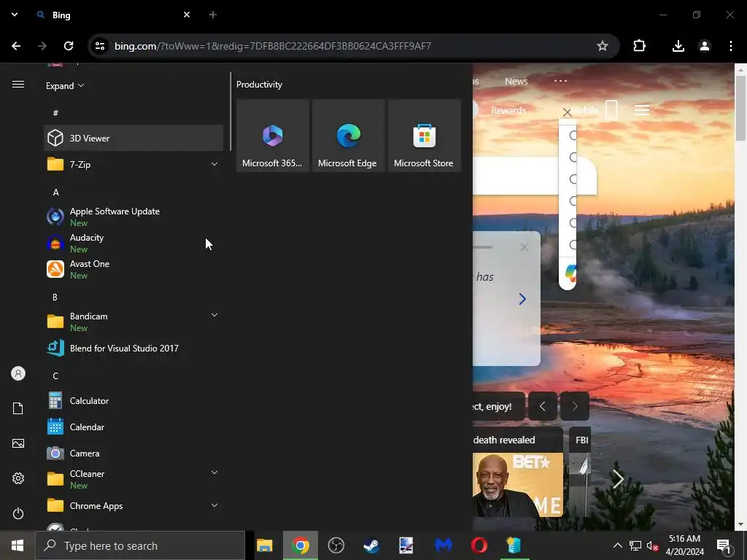This screenshot has width=747, height=560.
Task: Launch Opera from the taskbar
Action: [x=479, y=545]
